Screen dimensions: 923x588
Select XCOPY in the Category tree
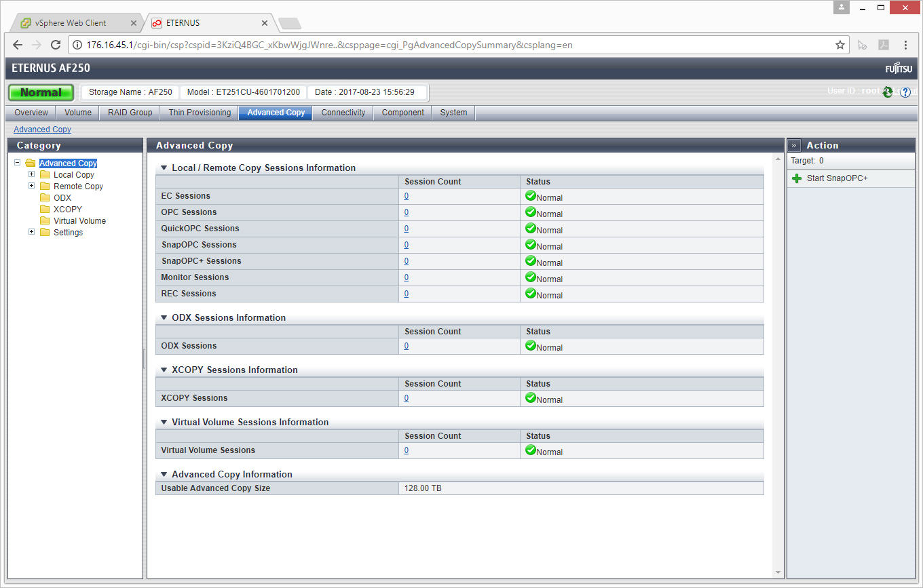pos(68,210)
